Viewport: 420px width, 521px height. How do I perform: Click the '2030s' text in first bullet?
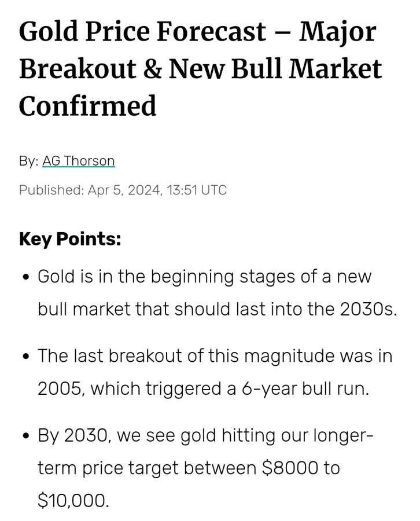pyautogui.click(x=367, y=309)
